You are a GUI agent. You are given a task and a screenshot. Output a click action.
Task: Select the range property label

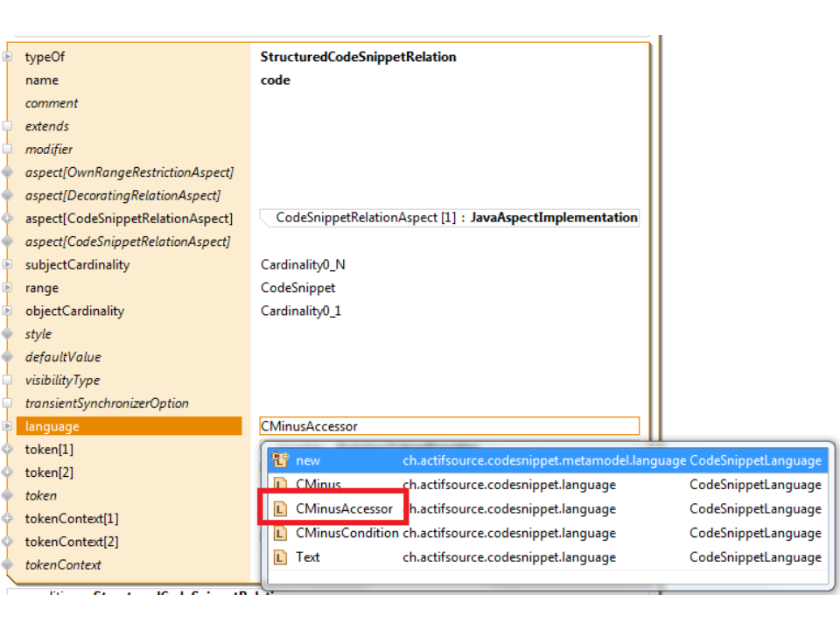click(x=42, y=288)
